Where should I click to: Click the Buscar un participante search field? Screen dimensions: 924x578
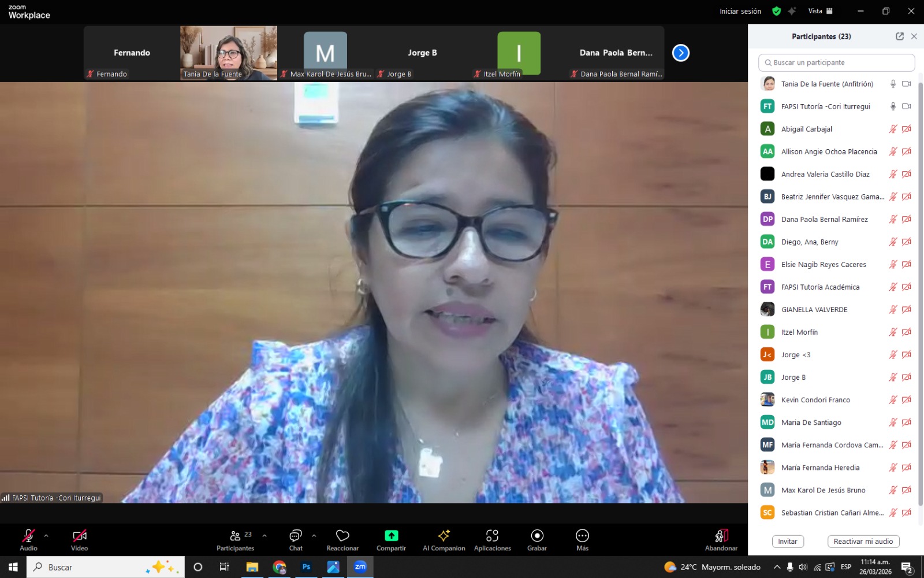pos(836,62)
